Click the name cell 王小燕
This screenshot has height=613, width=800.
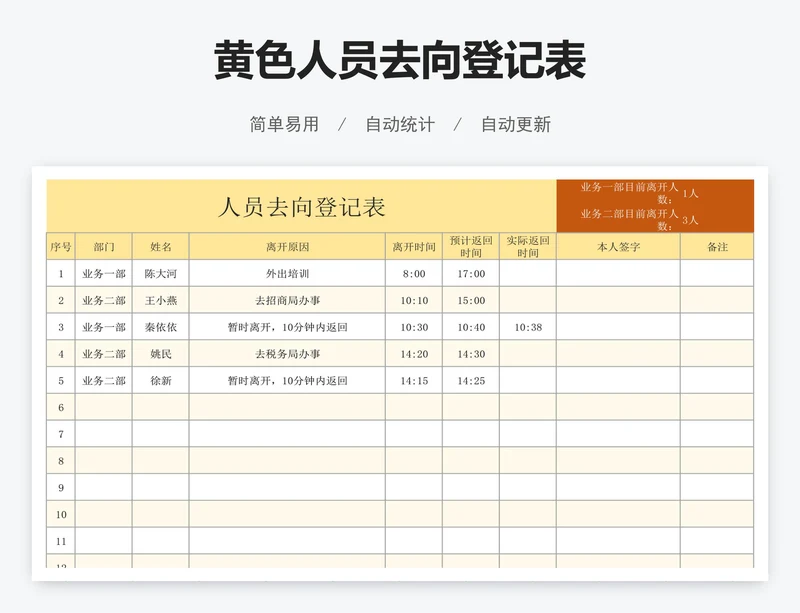[161, 300]
